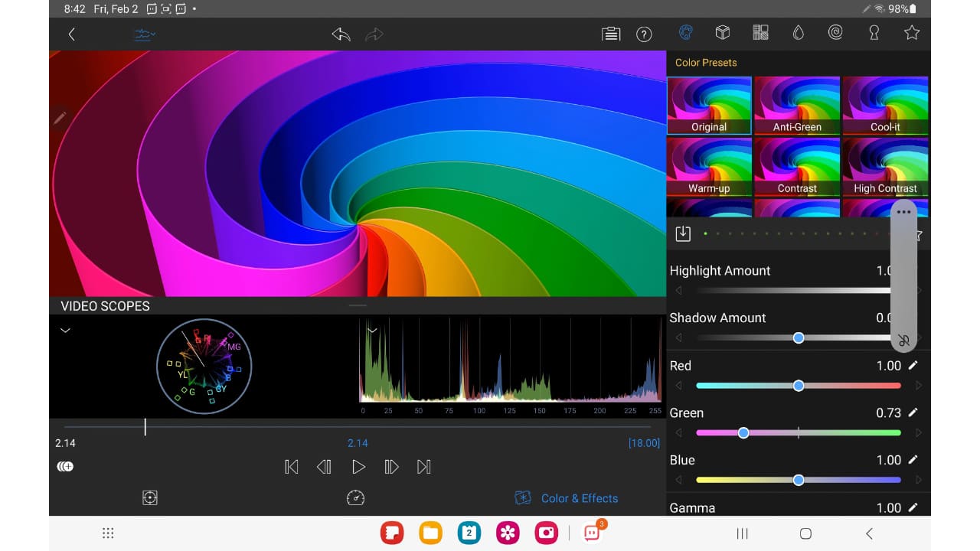Open the LUT cube effects tab

point(722,33)
